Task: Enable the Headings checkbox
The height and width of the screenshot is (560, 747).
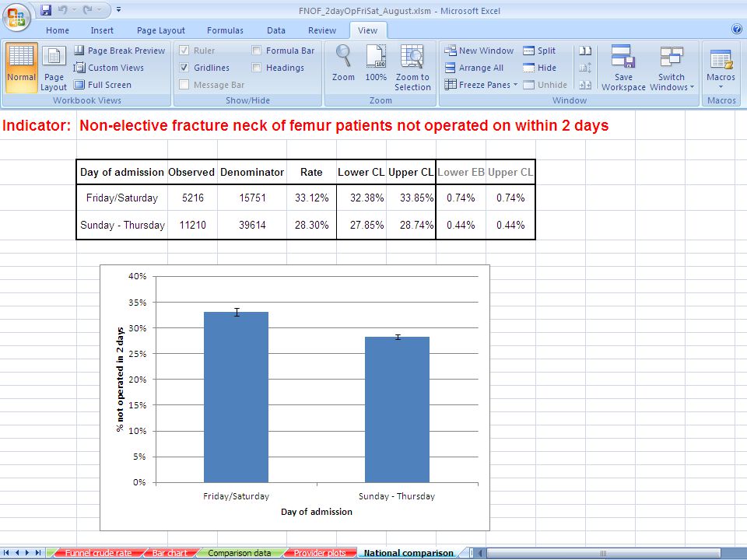Action: [256, 68]
